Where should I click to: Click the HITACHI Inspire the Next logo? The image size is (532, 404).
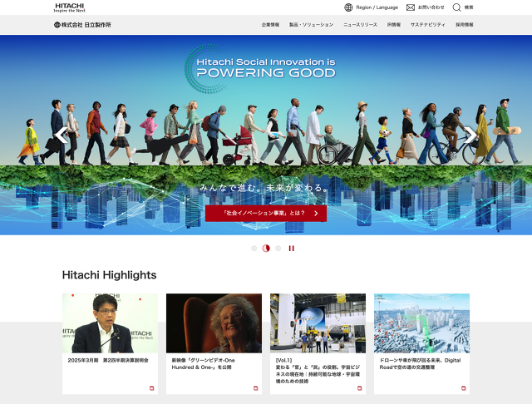[69, 7]
